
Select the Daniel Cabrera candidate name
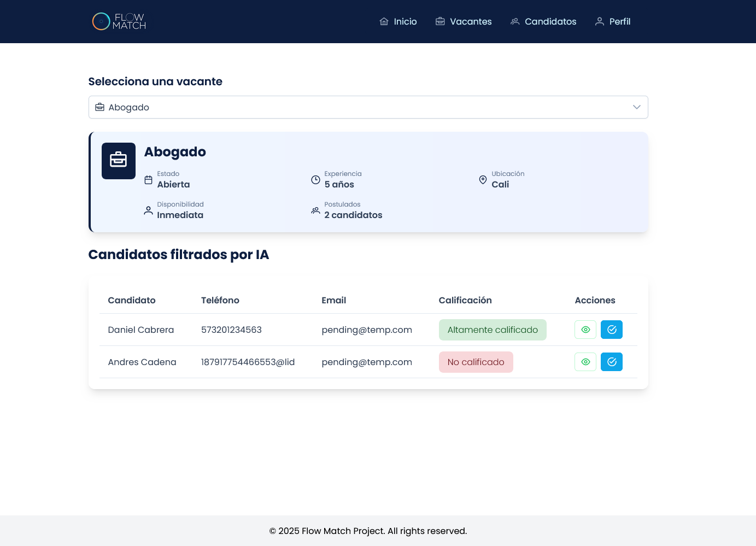click(141, 330)
